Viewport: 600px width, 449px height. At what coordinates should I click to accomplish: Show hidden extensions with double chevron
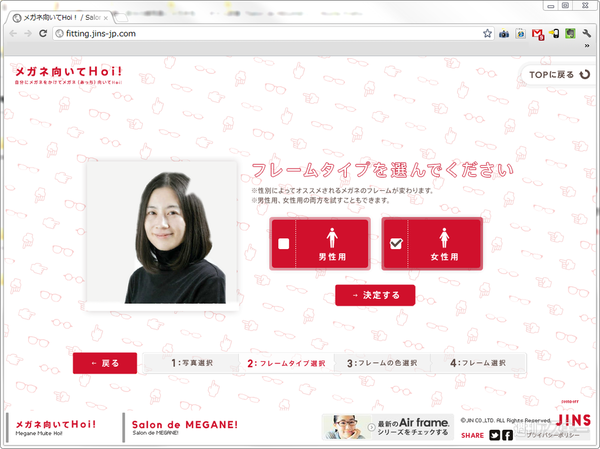587,46
